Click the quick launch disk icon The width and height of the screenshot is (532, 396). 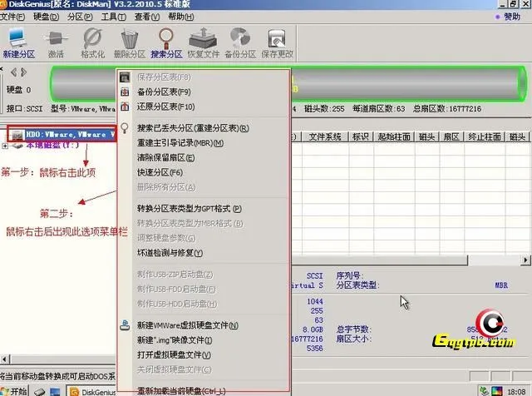(39, 392)
